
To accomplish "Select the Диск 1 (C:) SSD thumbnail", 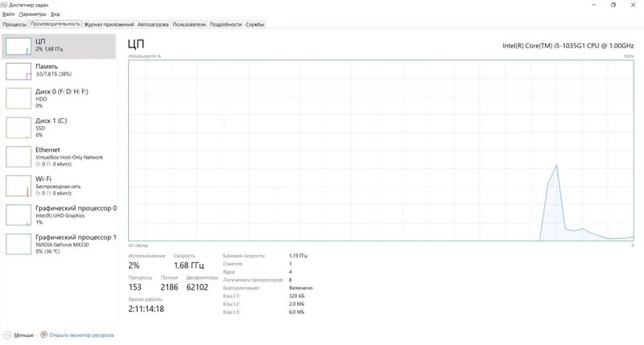I will (x=18, y=127).
